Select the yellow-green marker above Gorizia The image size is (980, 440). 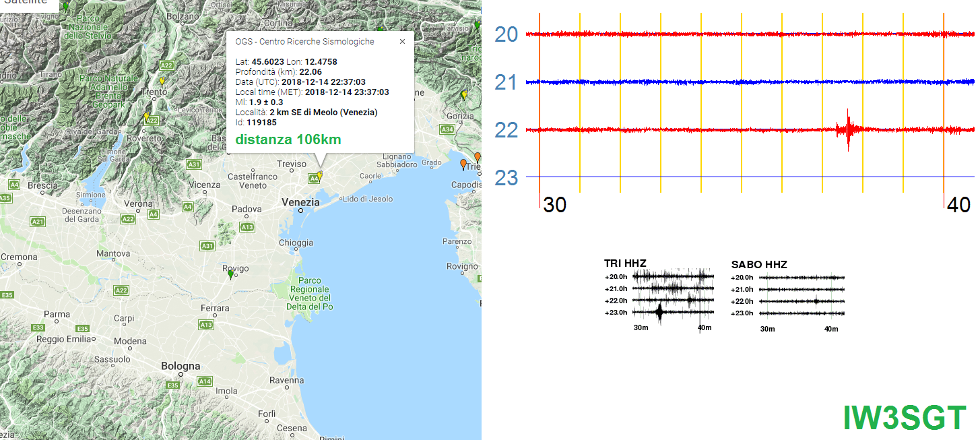click(463, 95)
